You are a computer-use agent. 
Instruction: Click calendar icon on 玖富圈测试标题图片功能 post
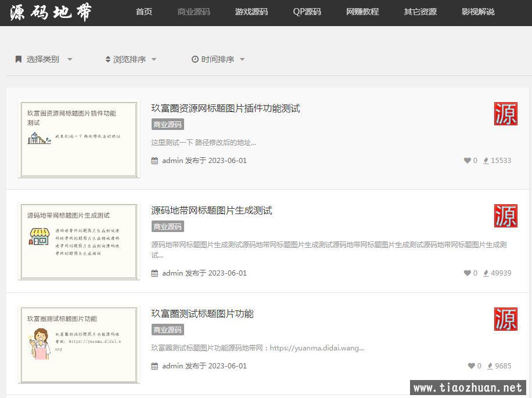coord(154,366)
